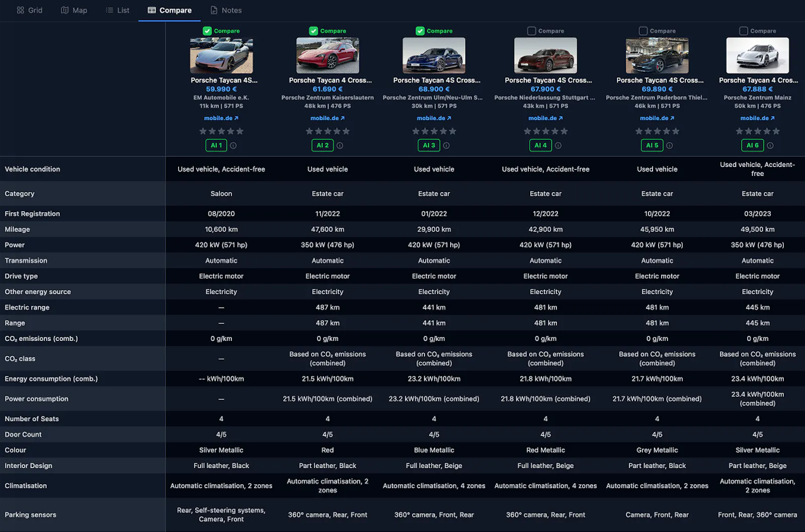Image resolution: width=805 pixels, height=532 pixels.
Task: Rate the 67.888 € Taycan five stars
Action: point(776,131)
